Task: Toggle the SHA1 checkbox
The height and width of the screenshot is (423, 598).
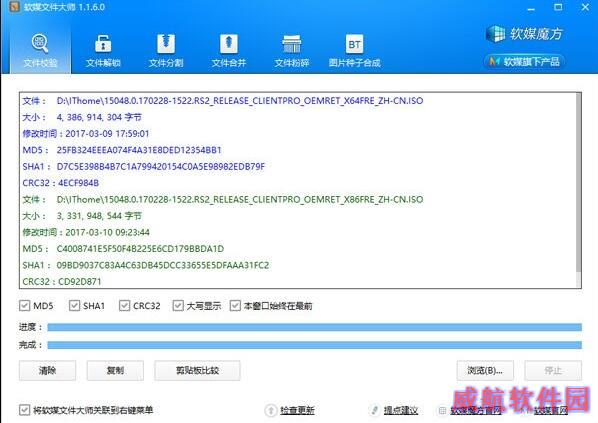Action: [74, 306]
